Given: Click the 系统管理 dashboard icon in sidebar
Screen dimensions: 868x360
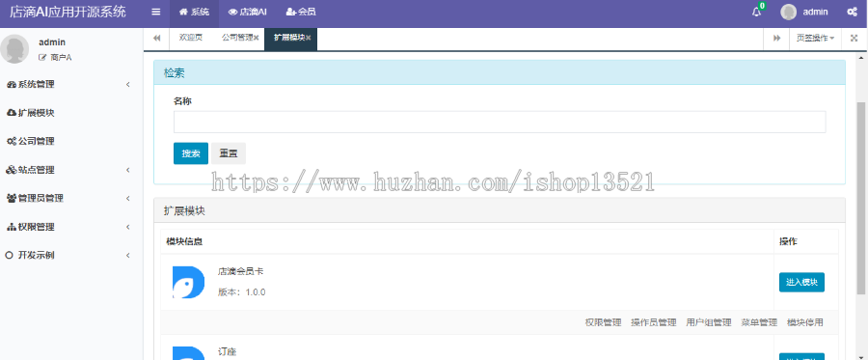Looking at the screenshot, I should 11,85.
